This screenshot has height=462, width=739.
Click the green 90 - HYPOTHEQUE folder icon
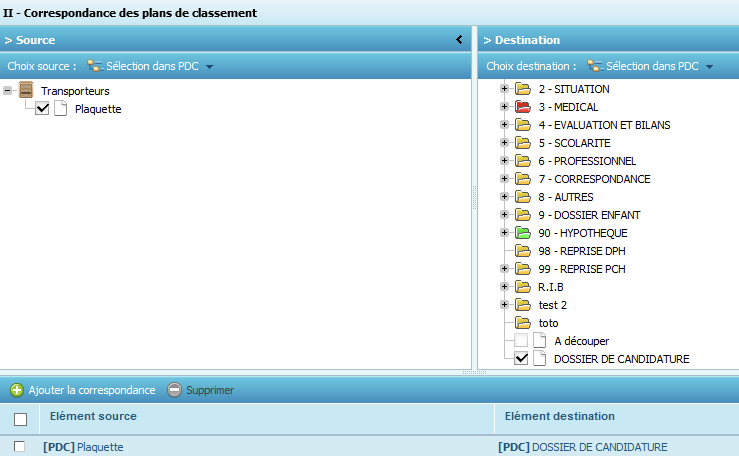[522, 233]
